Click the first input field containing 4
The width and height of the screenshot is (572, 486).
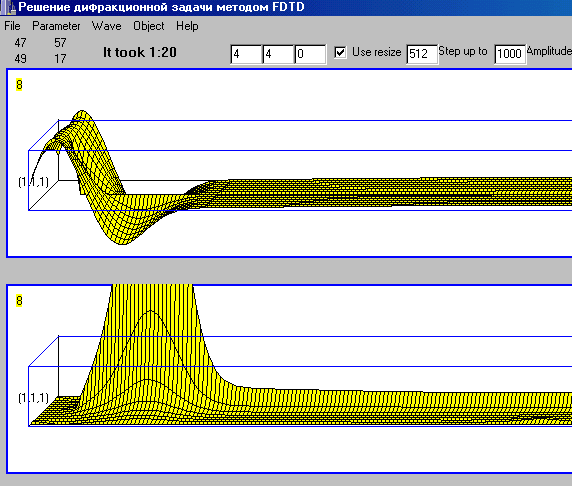tap(246, 54)
